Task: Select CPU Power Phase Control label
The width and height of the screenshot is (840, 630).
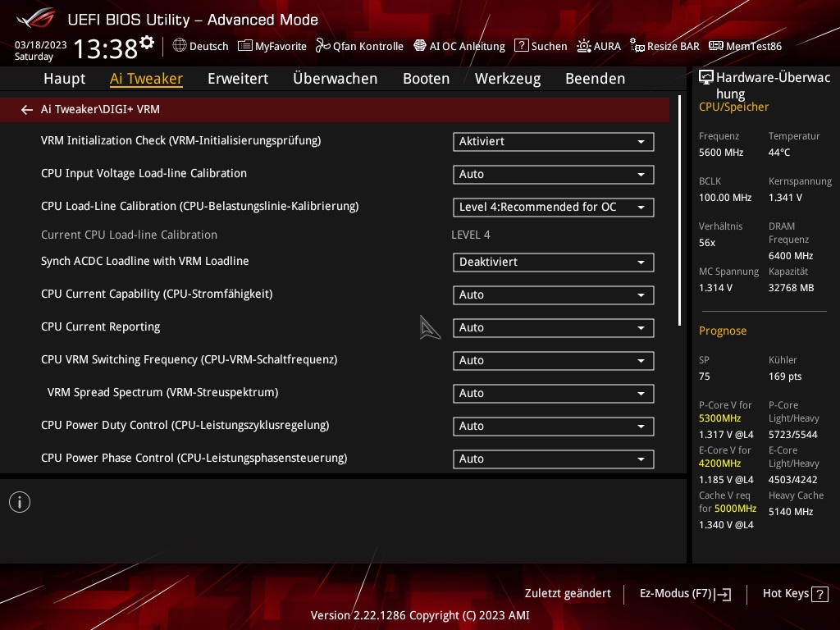Action: point(194,458)
